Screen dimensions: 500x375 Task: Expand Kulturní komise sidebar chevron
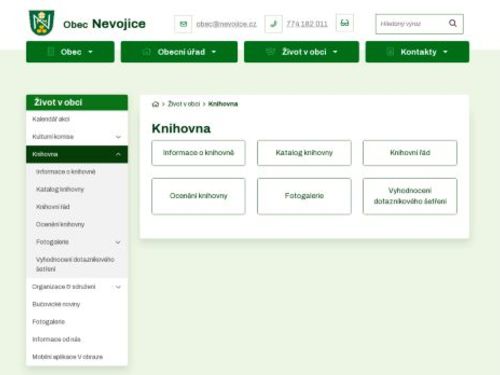click(118, 137)
